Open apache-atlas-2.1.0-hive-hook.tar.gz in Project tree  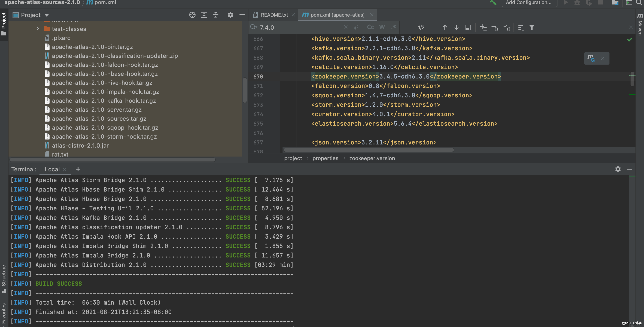click(x=102, y=83)
